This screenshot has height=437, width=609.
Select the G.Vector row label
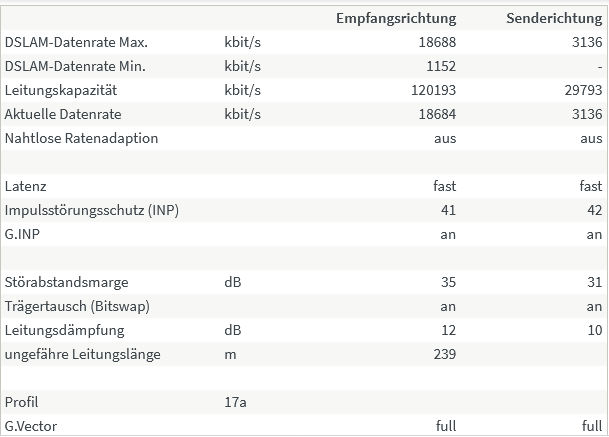coord(31,427)
